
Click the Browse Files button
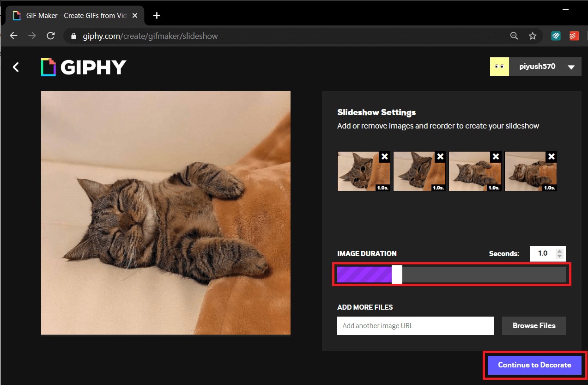[533, 326]
